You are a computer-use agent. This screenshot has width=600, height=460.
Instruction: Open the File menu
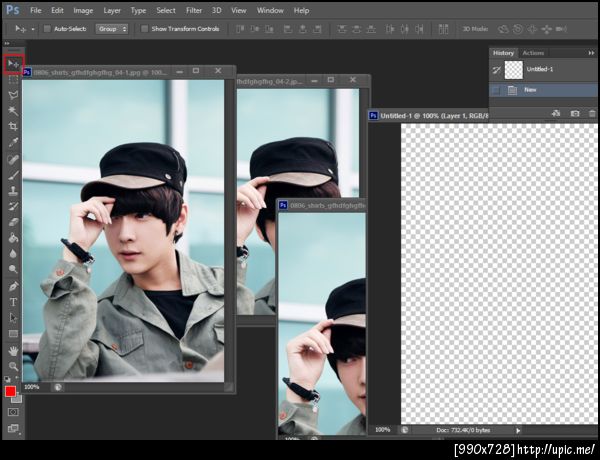tap(36, 10)
